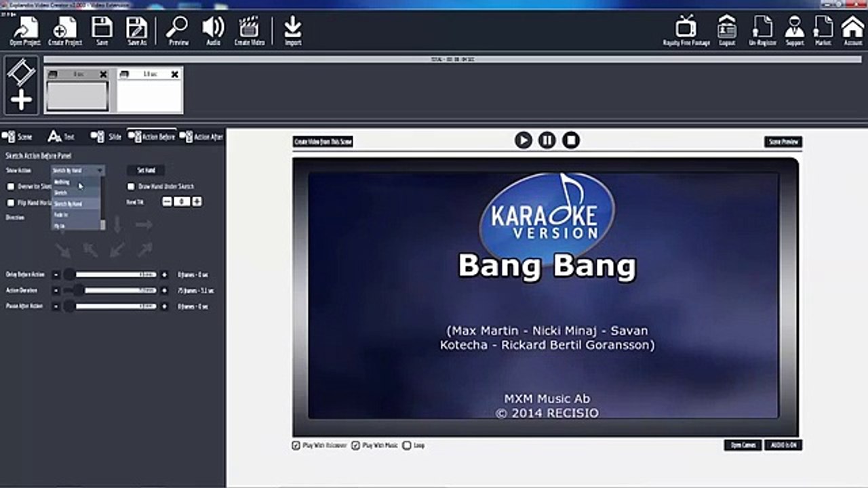Open an existing project
The width and height of the screenshot is (868, 488).
[x=25, y=31]
